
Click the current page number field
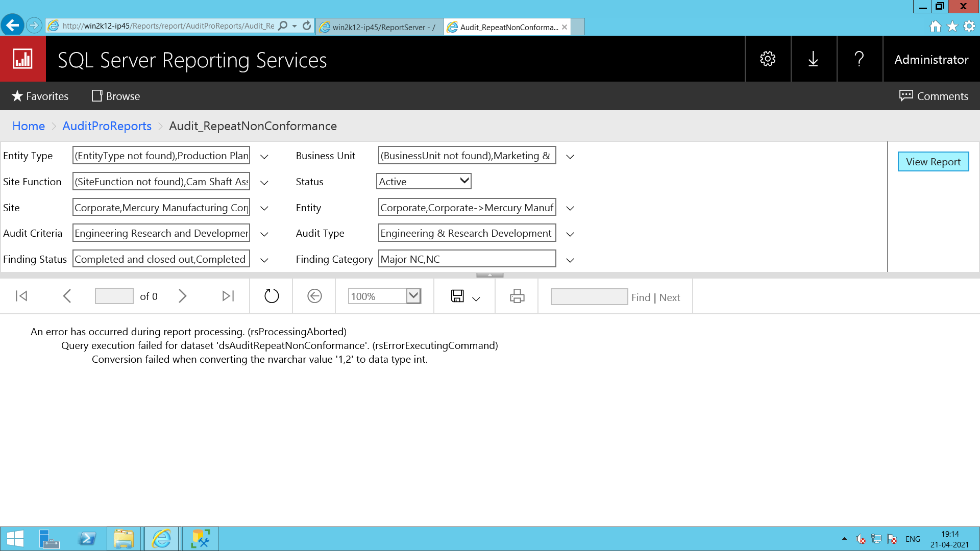point(114,296)
